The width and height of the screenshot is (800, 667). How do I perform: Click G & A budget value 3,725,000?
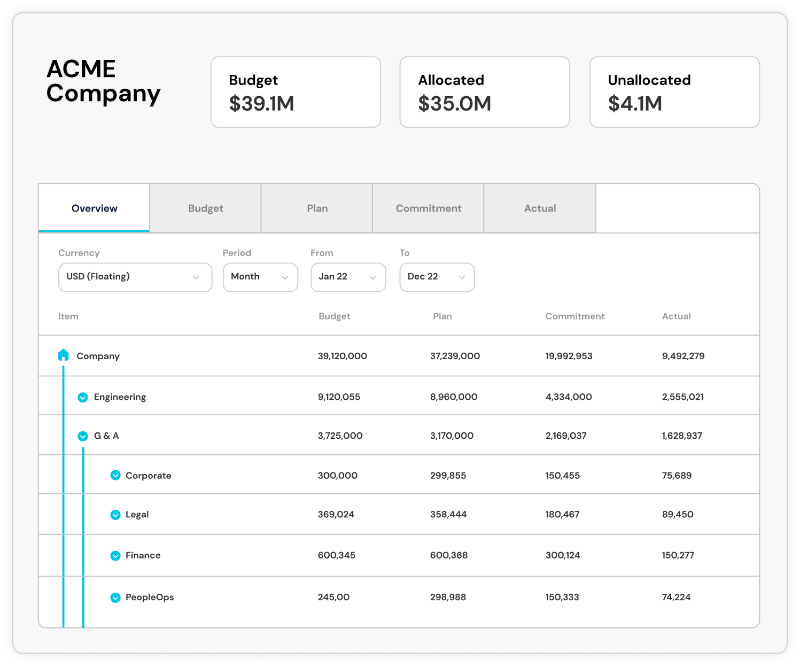coord(340,436)
